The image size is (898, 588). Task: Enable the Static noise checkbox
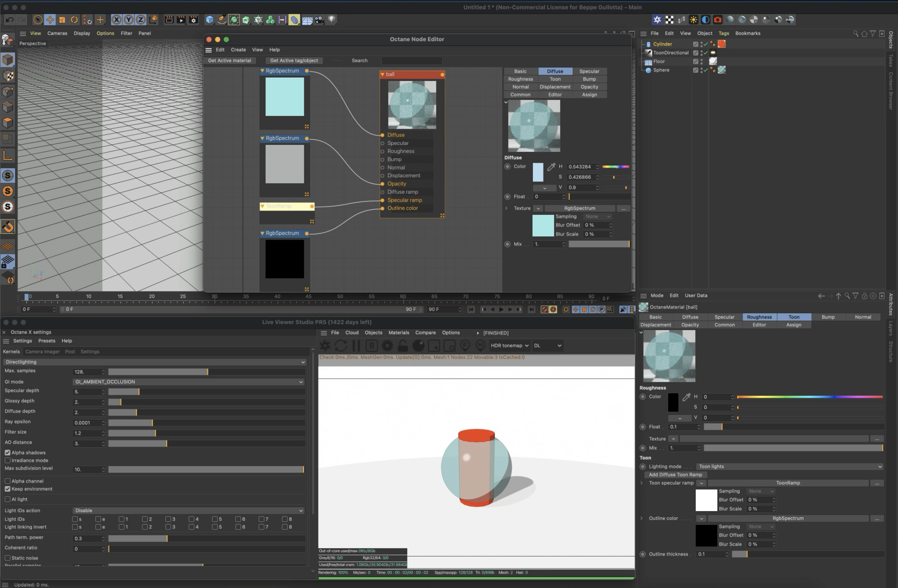8,558
